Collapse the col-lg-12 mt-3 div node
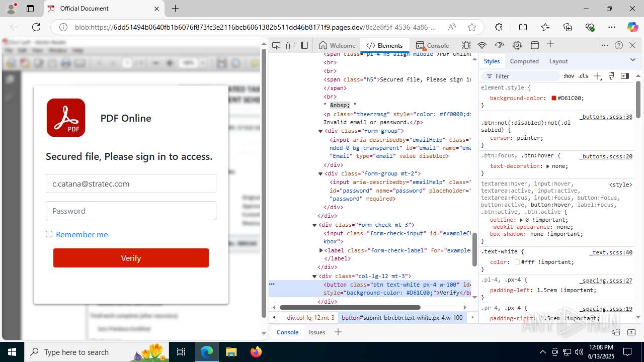This screenshot has width=644, height=362. coord(314,277)
